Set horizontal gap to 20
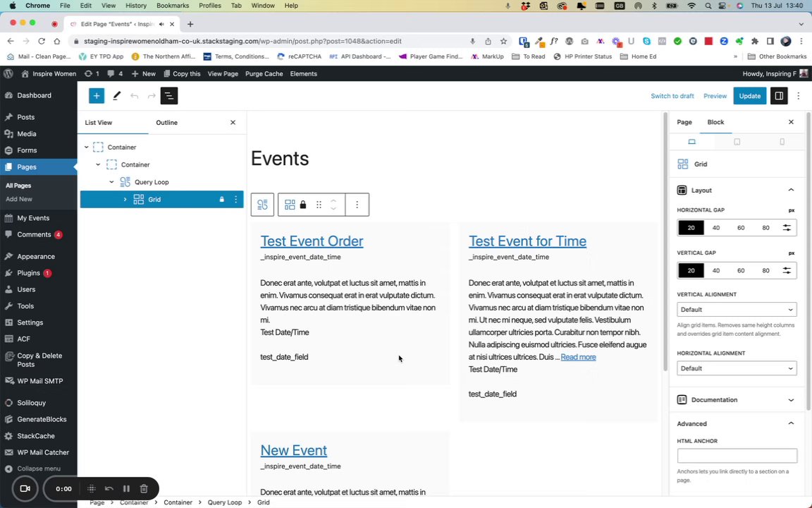This screenshot has width=812, height=508. click(x=691, y=228)
